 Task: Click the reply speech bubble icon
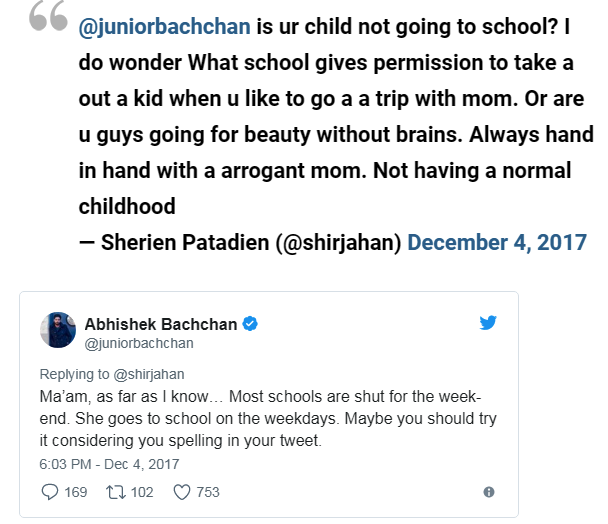[50, 492]
